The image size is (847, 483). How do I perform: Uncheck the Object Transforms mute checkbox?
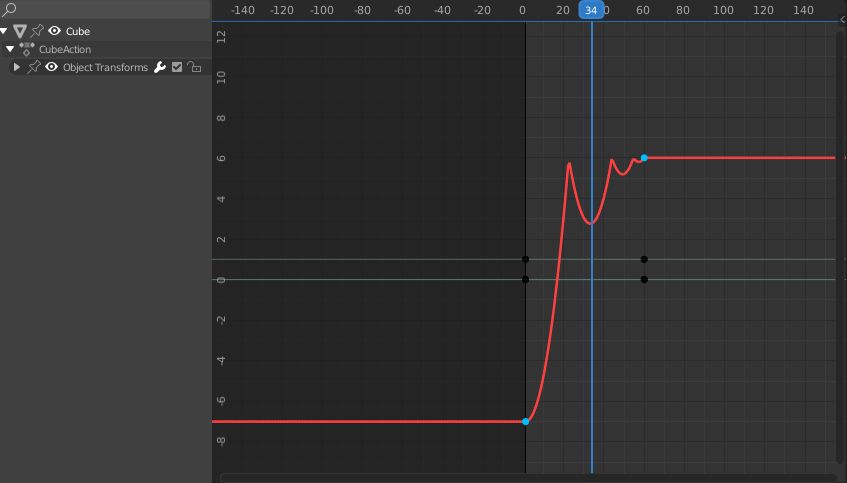[x=177, y=67]
